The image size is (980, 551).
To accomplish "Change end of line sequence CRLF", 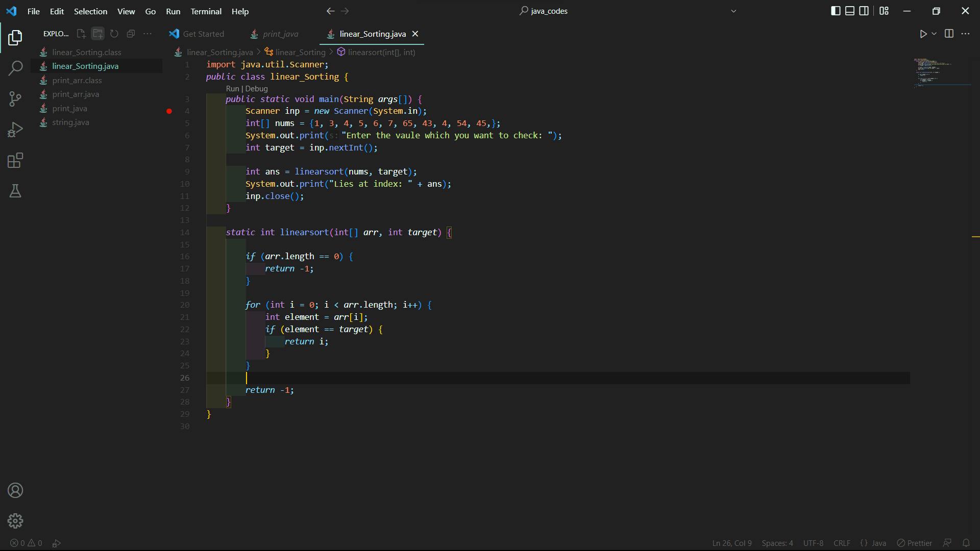I will (842, 543).
